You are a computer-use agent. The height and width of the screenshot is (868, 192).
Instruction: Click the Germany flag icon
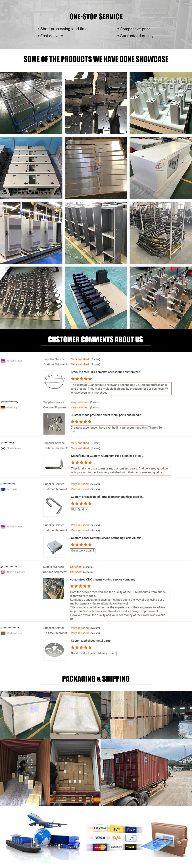[x=3, y=407]
